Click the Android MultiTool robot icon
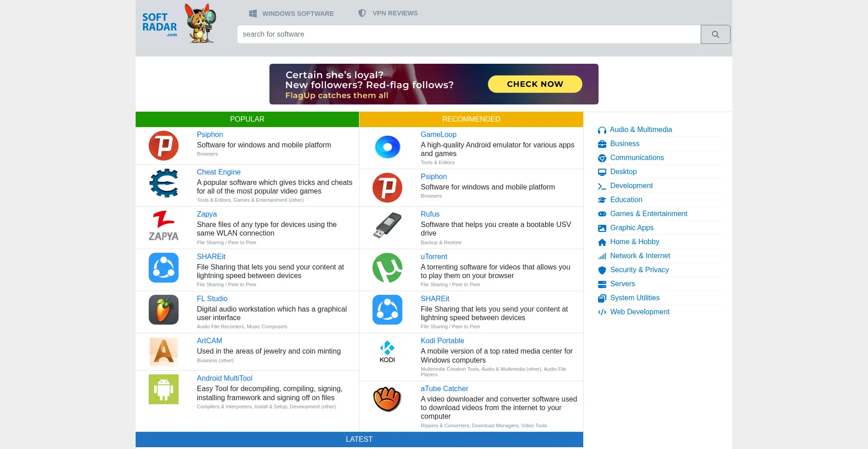The width and height of the screenshot is (868, 449). click(163, 389)
